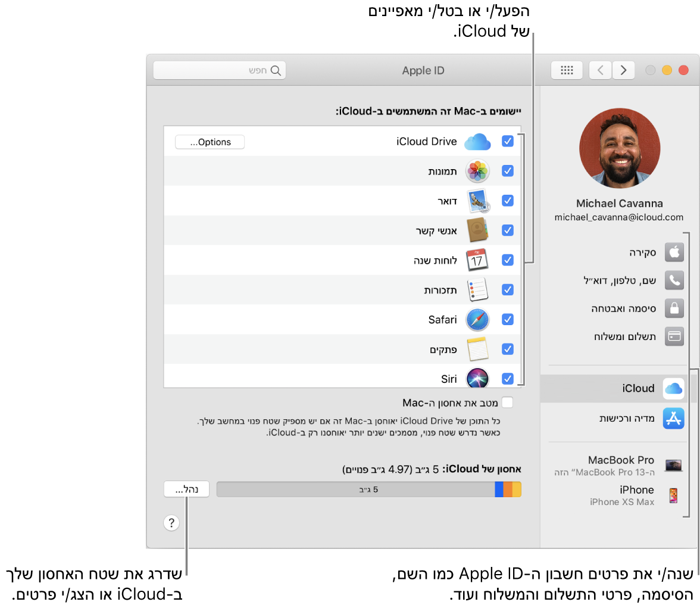This screenshot has height=608, width=700.
Task: Click the Mail stamp icon (דואר)
Action: click(478, 201)
